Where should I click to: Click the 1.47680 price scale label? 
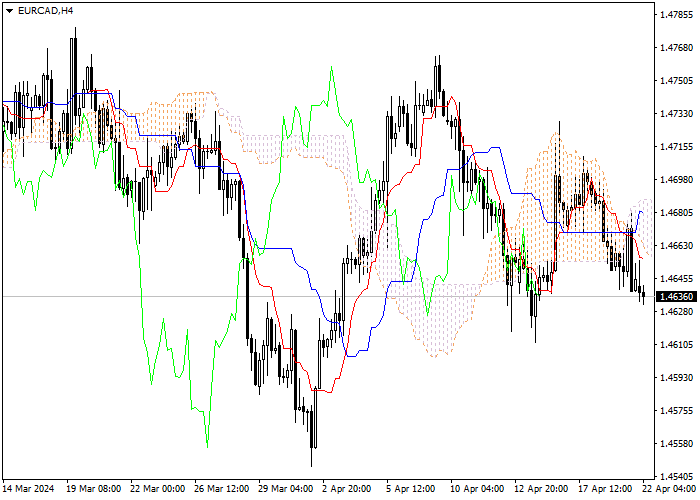click(676, 48)
